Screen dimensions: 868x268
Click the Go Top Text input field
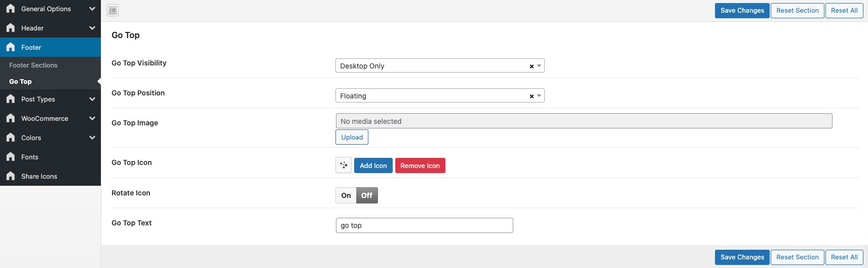coord(424,225)
